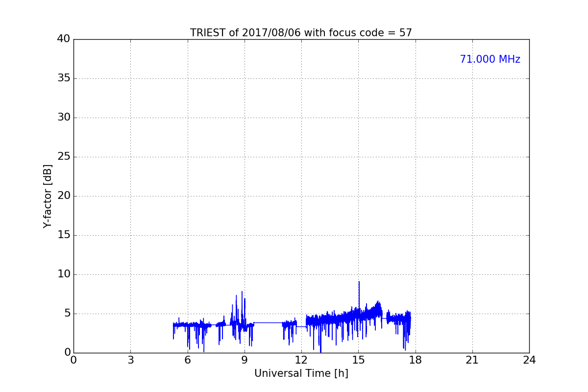
Task: Click the '71.000 MHz' frequency label
Action: [x=490, y=59]
